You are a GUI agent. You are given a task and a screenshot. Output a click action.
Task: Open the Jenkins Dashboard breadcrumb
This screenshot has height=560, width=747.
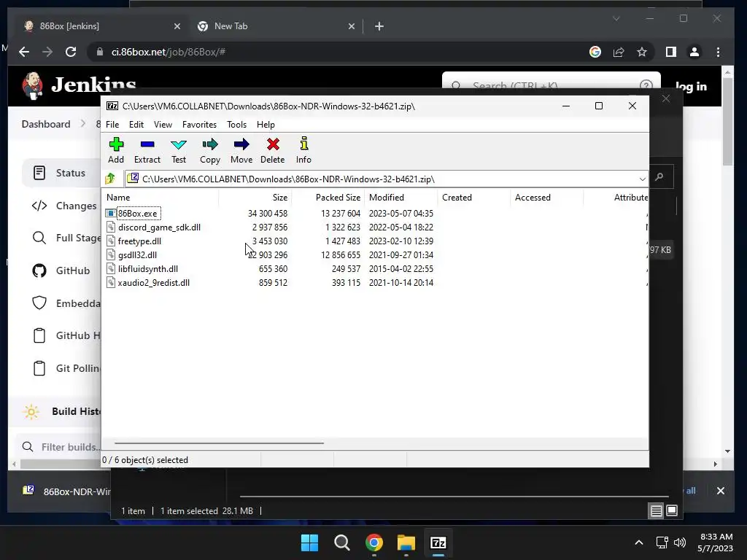point(46,124)
